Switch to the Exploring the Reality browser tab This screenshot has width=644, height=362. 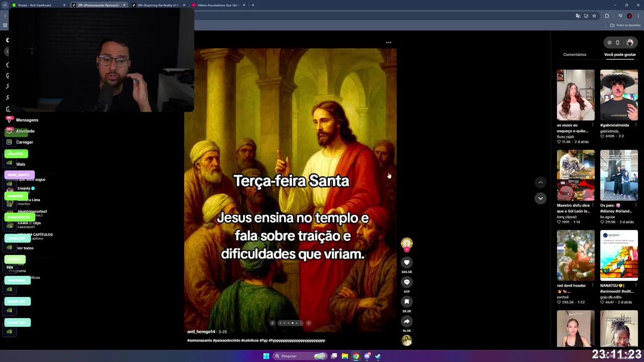(158, 5)
